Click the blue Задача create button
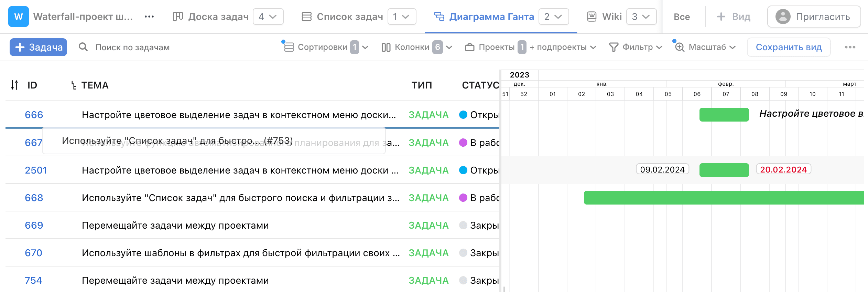 pyautogui.click(x=38, y=47)
